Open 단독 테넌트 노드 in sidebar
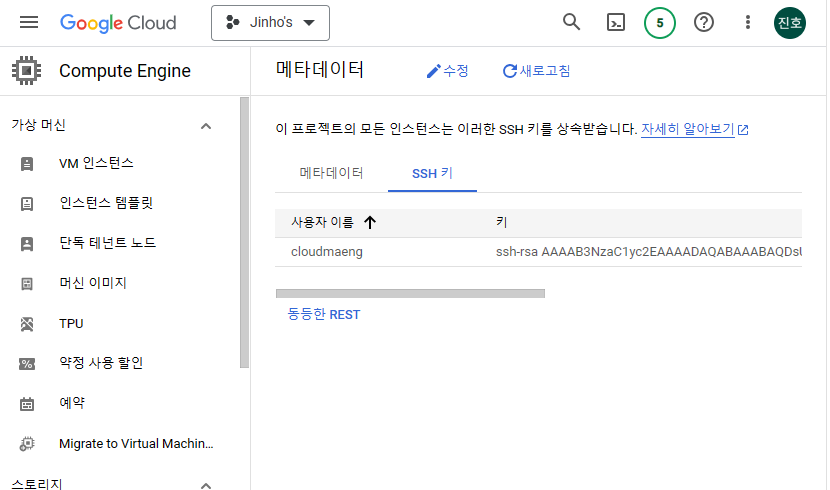This screenshot has height=490, width=830. tap(107, 242)
